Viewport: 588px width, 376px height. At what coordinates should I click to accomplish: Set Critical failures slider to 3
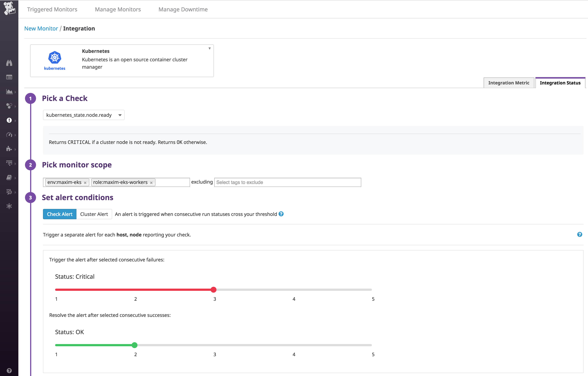(x=214, y=290)
